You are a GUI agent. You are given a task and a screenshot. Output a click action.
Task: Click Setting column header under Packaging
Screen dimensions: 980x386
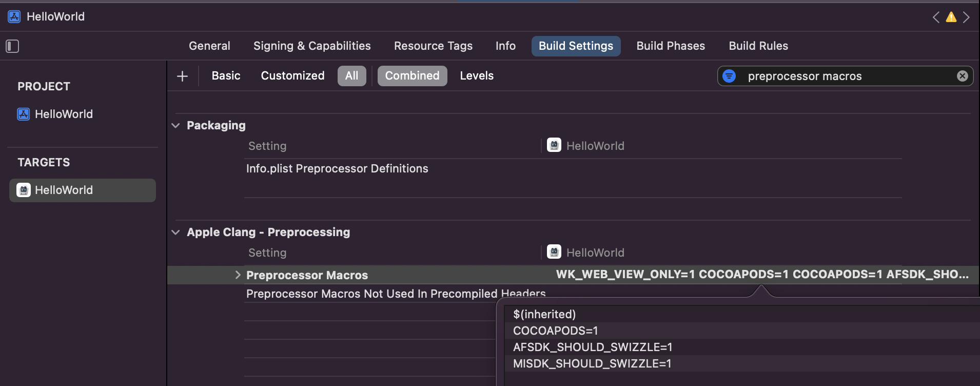coord(267,146)
